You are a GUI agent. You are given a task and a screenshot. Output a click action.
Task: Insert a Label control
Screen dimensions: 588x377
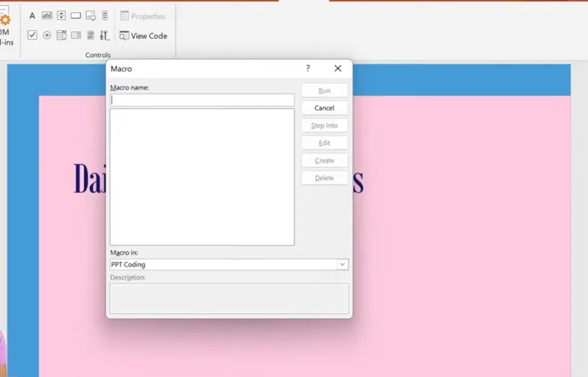pyautogui.click(x=32, y=16)
